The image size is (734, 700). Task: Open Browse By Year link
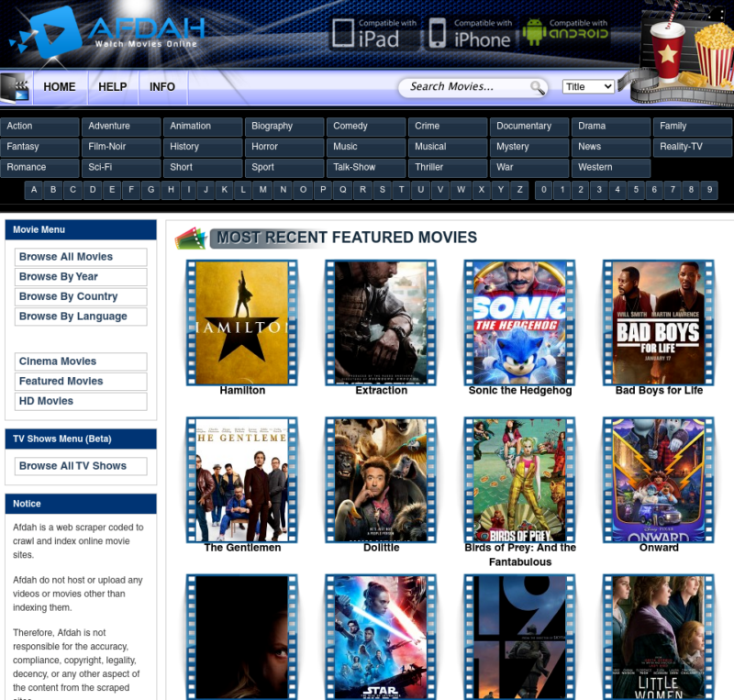81,277
